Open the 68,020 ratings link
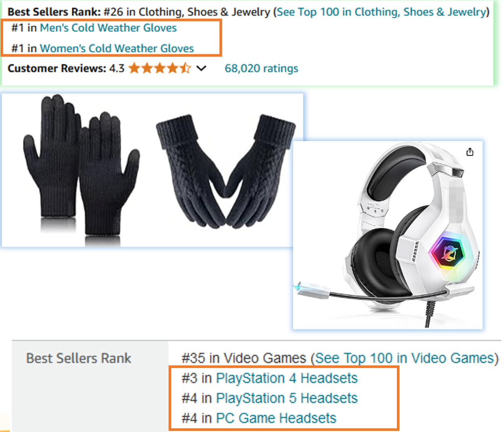The image size is (504, 432). [261, 68]
